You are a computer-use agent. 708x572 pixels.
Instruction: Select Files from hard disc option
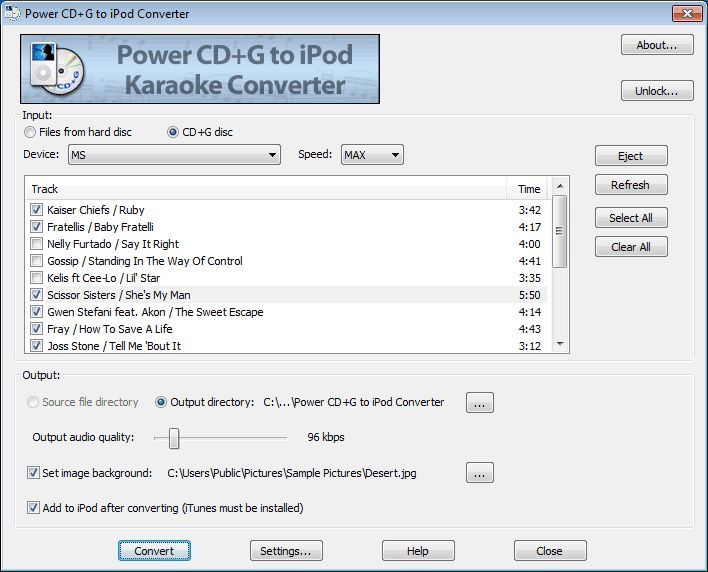(31, 132)
